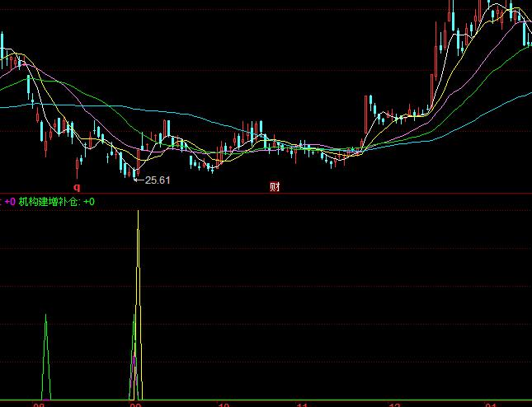Click the red divider line between chart panels
This screenshot has height=407, width=532.
266,194
